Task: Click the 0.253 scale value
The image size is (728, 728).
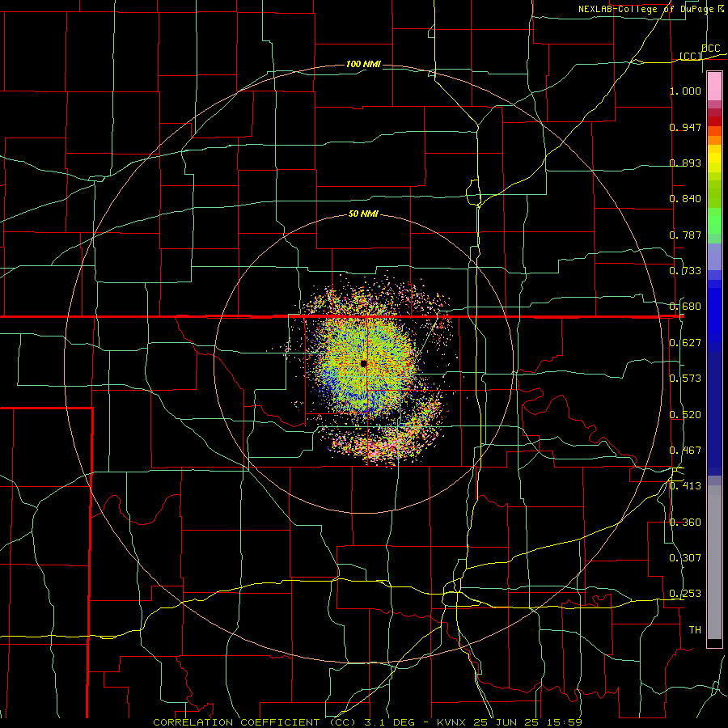Action: [x=685, y=594]
